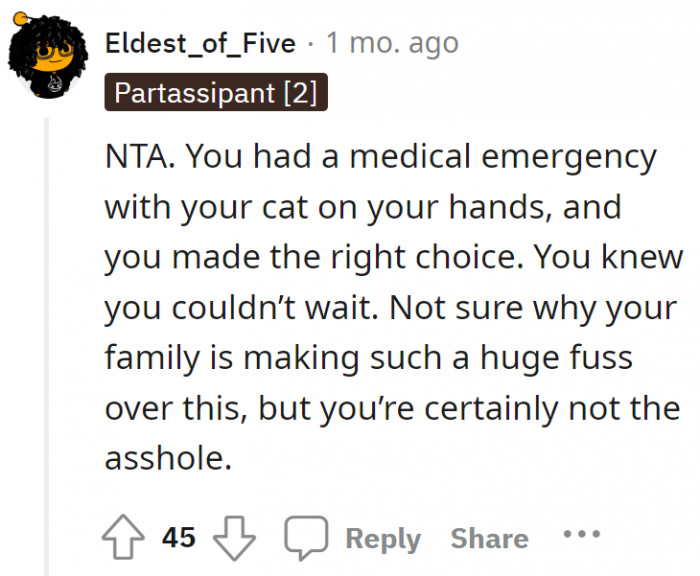
Task: Click the vote count showing 45
Action: 179,538
